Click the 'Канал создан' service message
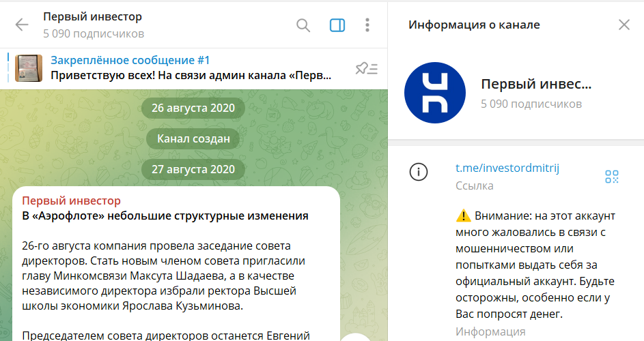 click(x=193, y=138)
